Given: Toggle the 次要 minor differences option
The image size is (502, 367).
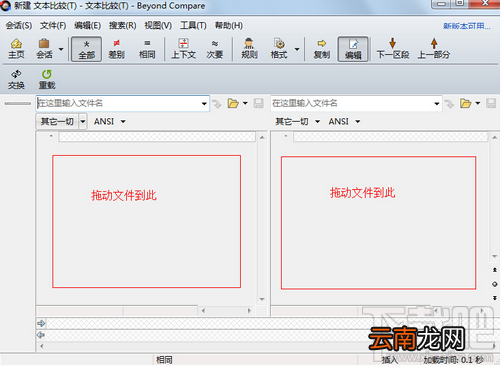Looking at the screenshot, I should point(215,49).
